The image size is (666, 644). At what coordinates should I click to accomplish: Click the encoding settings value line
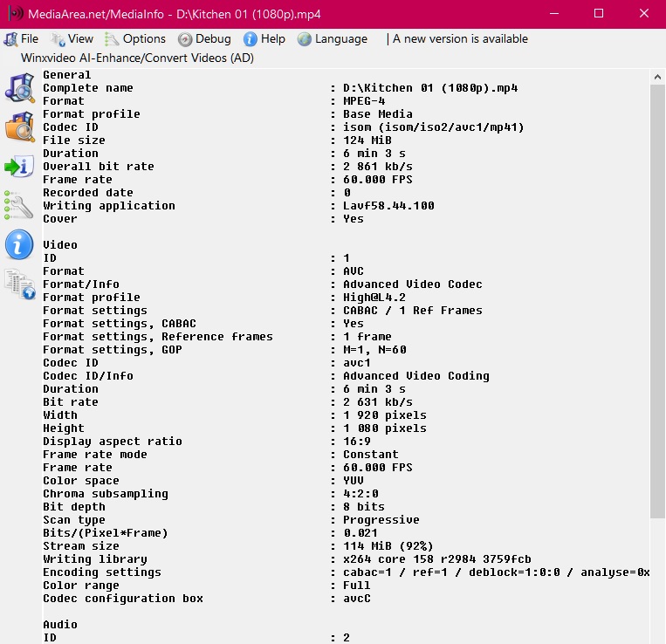[496, 572]
